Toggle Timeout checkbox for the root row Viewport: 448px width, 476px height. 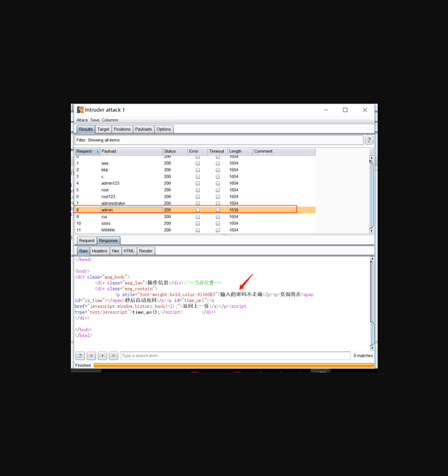[218, 190]
